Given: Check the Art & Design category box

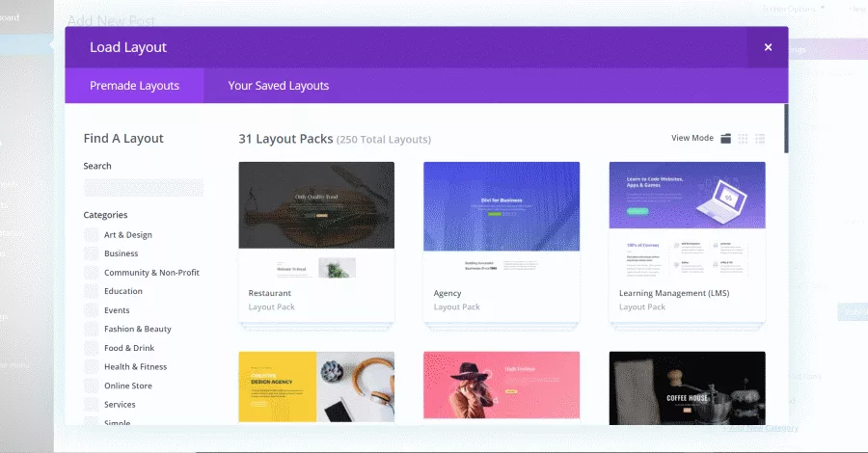Looking at the screenshot, I should (92, 235).
